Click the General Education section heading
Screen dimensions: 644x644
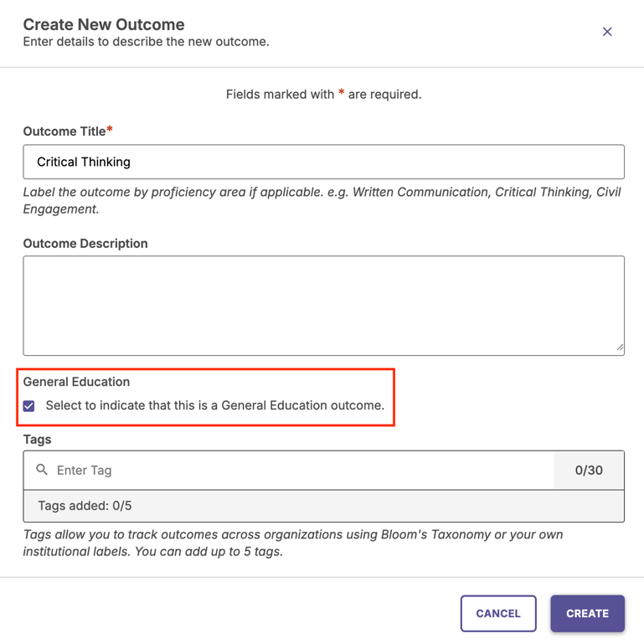click(76, 382)
